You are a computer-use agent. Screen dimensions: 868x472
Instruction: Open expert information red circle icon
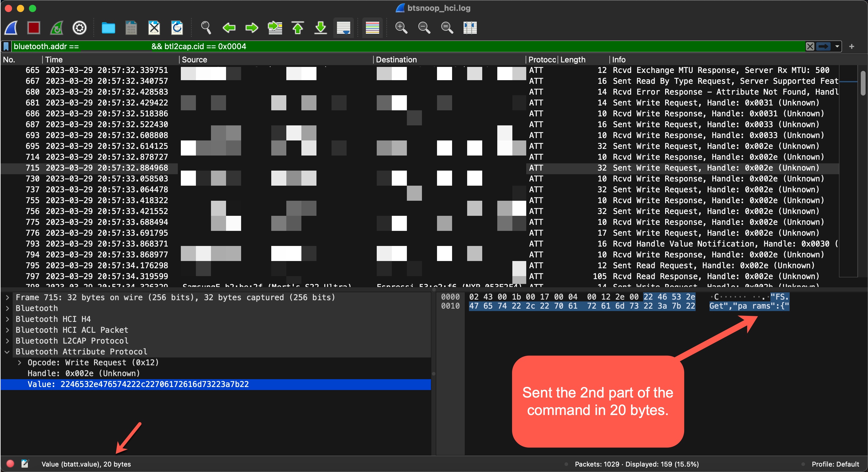pos(10,464)
